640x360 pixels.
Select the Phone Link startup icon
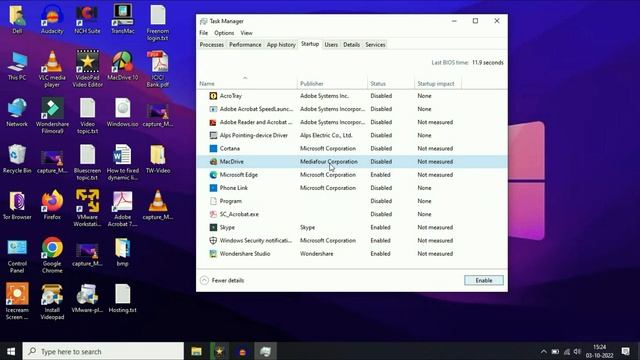213,188
